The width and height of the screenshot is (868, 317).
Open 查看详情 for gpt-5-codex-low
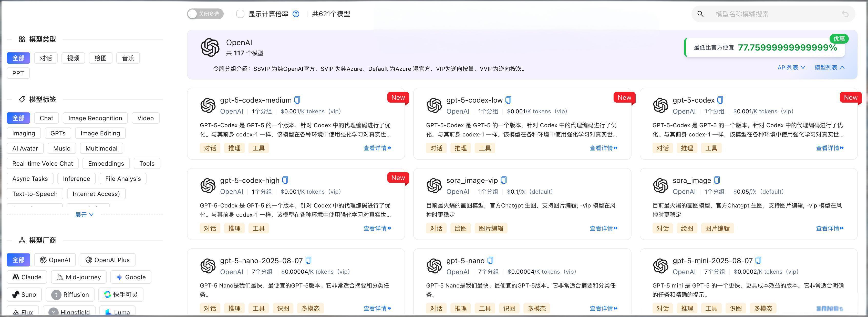604,148
